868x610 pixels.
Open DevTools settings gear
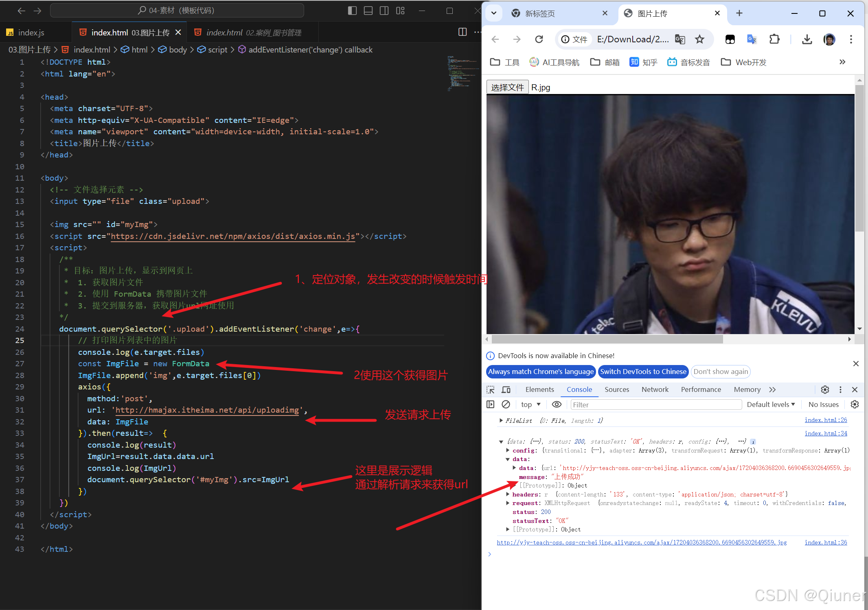[825, 390]
